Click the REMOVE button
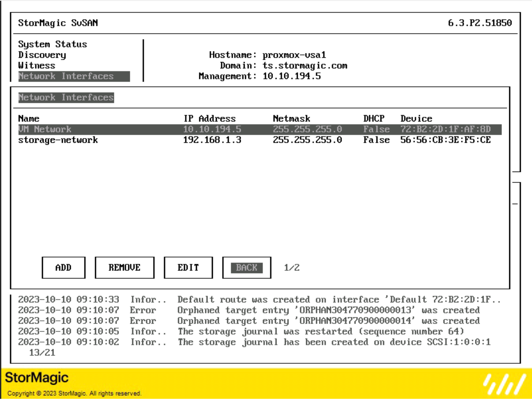This screenshot has height=399, width=532. coord(125,268)
